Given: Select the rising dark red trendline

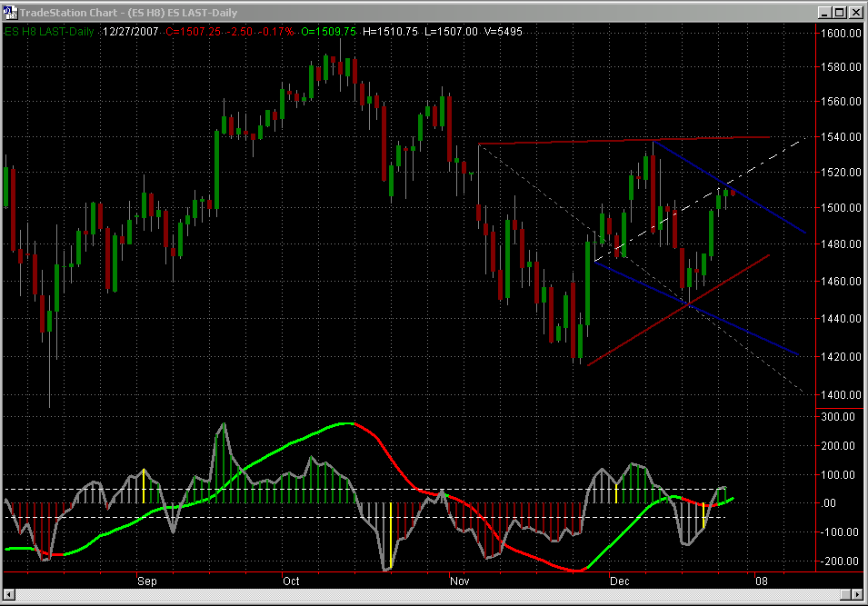Looking at the screenshot, I should tap(678, 311).
